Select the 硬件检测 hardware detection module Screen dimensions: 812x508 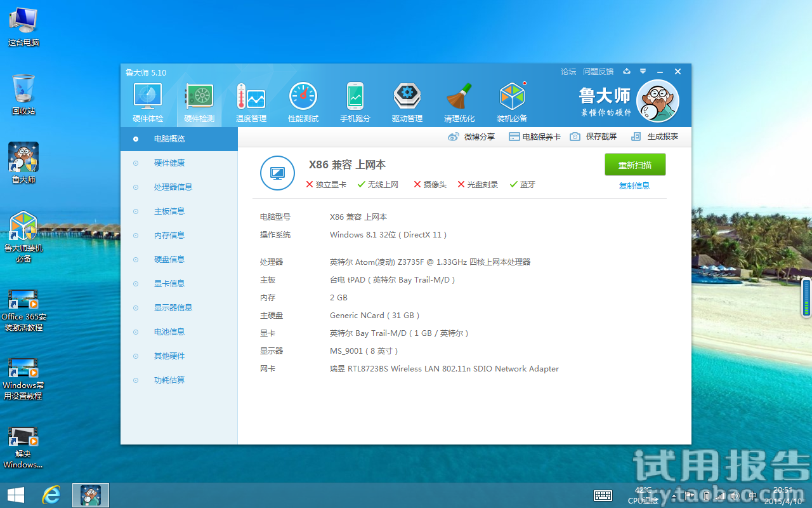point(199,103)
